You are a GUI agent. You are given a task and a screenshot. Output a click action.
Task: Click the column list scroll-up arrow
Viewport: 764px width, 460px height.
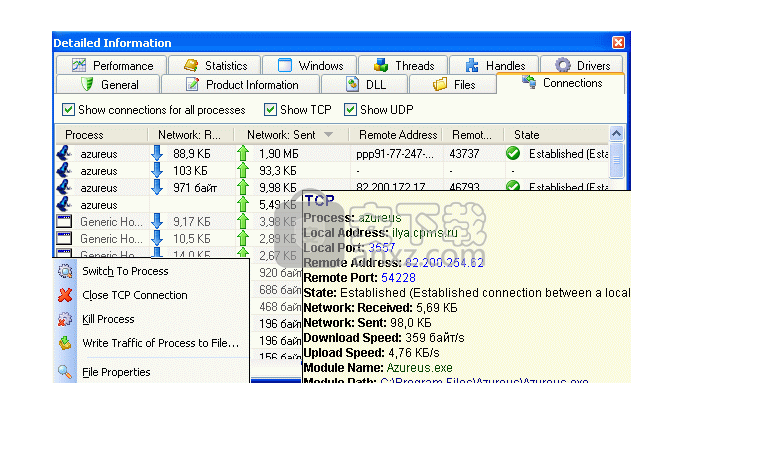pos(616,134)
